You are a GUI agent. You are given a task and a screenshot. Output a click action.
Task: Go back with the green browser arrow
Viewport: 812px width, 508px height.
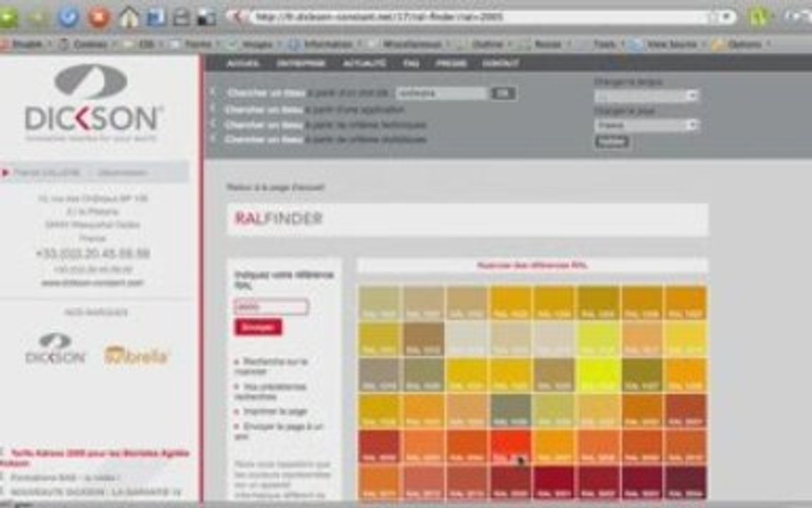7,18
